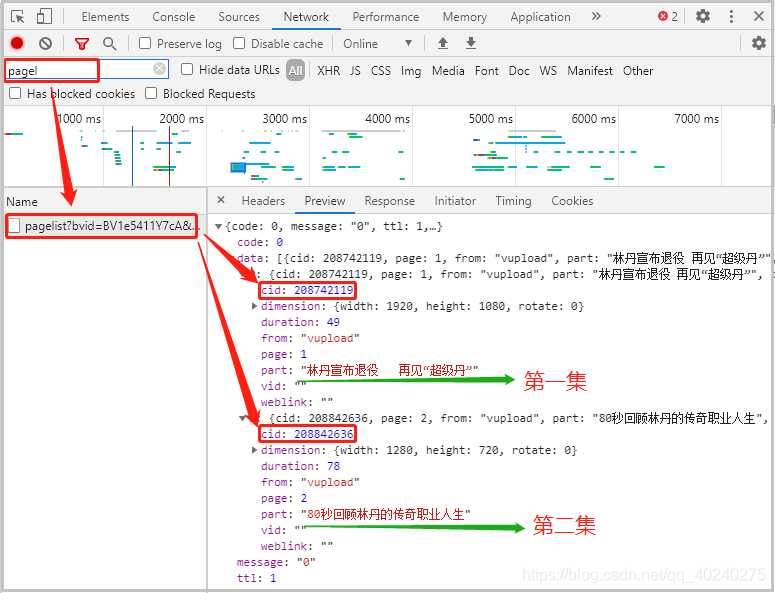Close the DevTools panel
The width and height of the screenshot is (775, 593).
[x=759, y=16]
